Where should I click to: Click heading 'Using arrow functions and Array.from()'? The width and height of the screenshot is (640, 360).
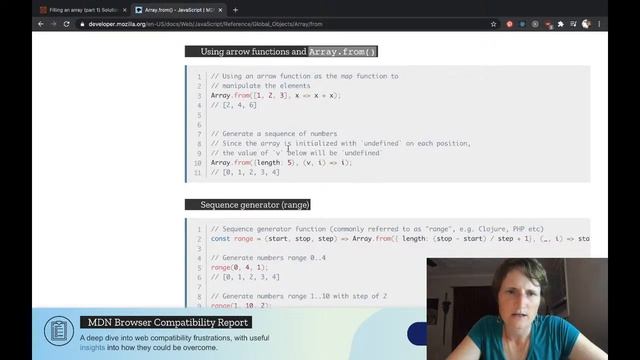281,51
